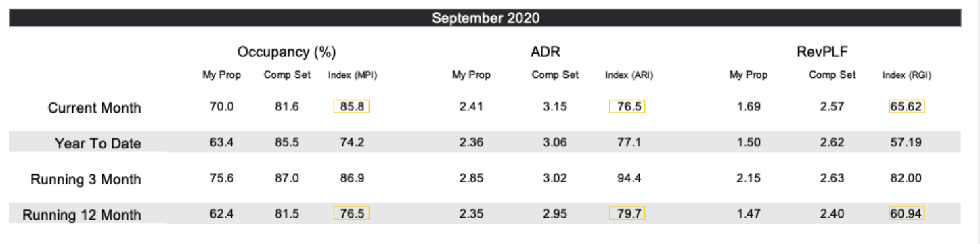980x244 pixels.
Task: Click the Year To Date row label
Action: 98,143
